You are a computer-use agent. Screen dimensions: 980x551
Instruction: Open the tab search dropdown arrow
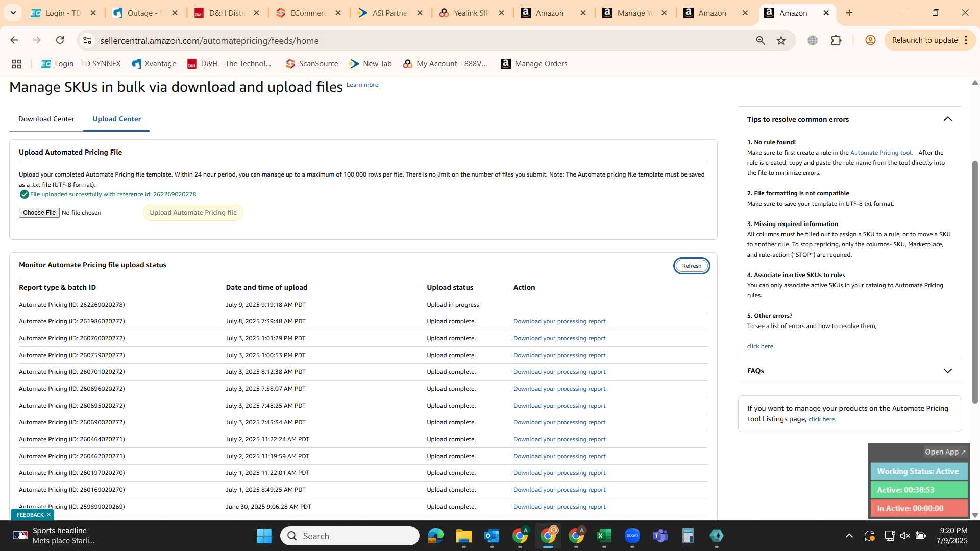[13, 13]
